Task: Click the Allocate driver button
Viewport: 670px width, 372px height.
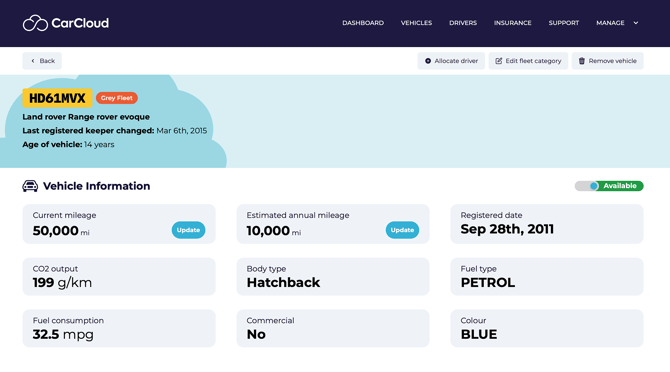Action: coord(451,61)
